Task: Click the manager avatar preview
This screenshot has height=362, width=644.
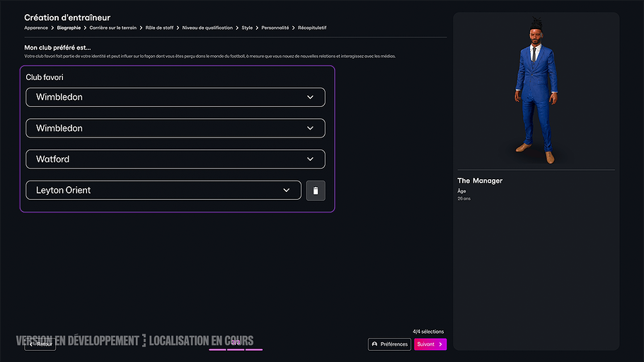Action: tap(536, 91)
